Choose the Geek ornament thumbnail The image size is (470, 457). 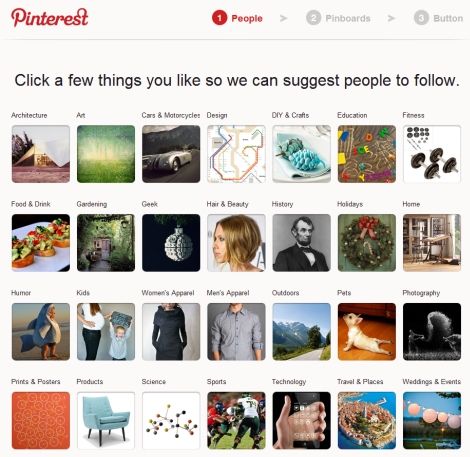171,243
